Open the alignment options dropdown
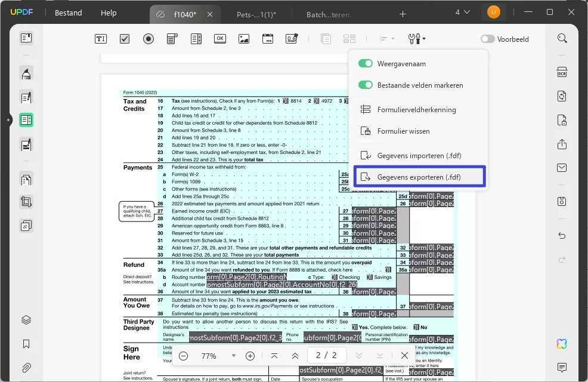The width and height of the screenshot is (588, 382). tap(386, 39)
